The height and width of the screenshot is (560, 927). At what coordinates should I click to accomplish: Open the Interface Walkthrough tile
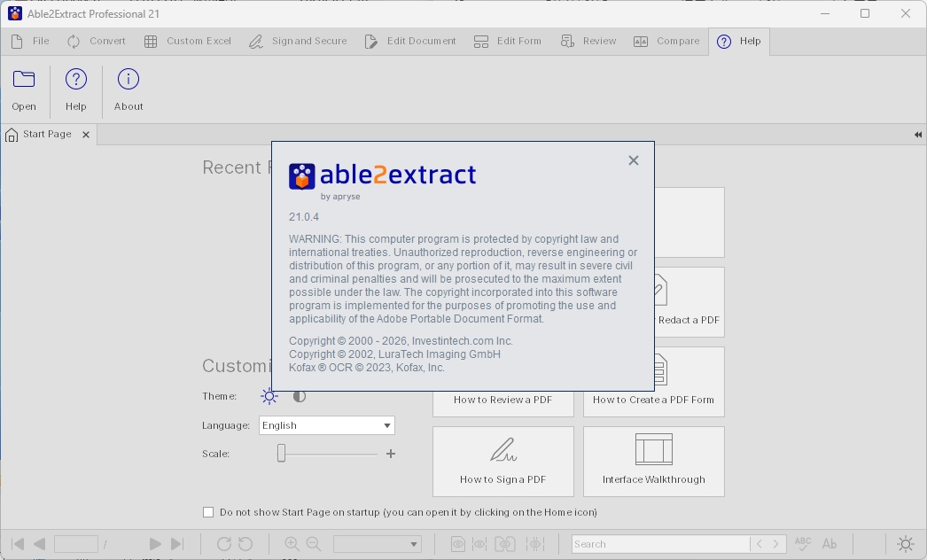coord(653,461)
